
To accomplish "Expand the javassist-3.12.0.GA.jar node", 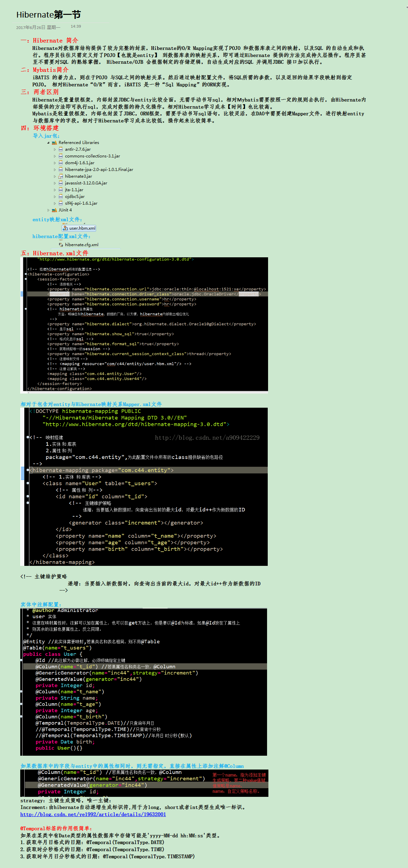I will click(x=55, y=183).
